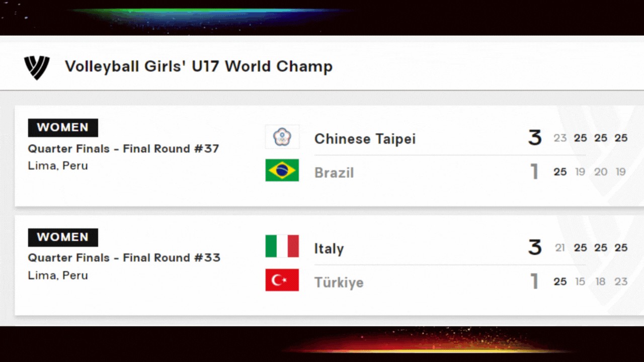Click Brazil's sets won score 1

(535, 171)
